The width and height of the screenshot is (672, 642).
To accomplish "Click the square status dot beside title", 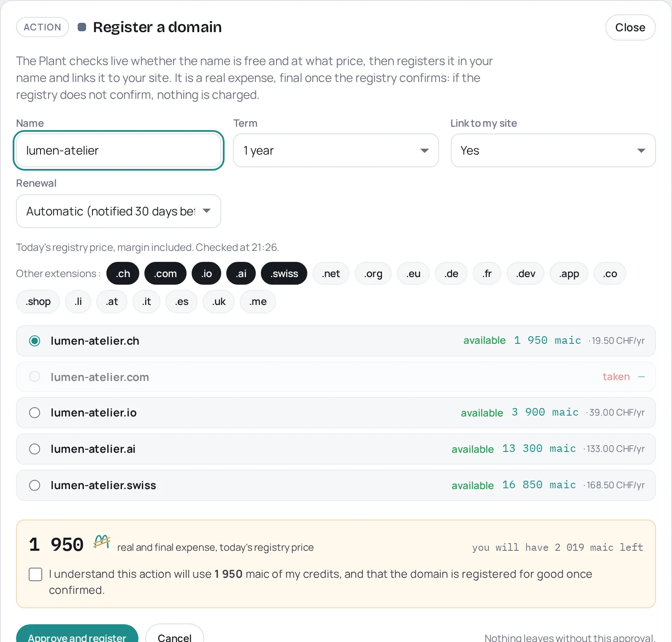I will (82, 27).
